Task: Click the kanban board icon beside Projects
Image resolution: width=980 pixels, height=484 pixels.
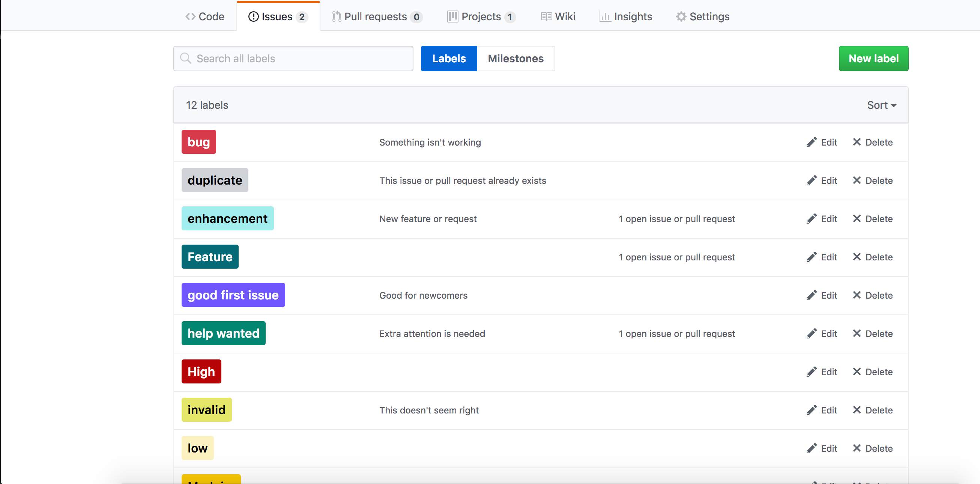Action: [x=452, y=17]
